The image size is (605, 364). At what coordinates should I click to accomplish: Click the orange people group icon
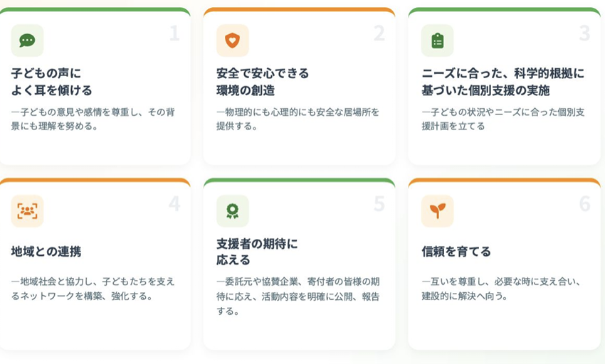pos(27,211)
